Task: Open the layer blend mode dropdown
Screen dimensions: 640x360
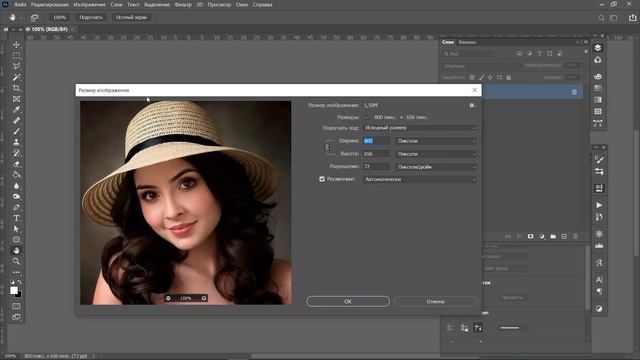Action: (x=481, y=66)
